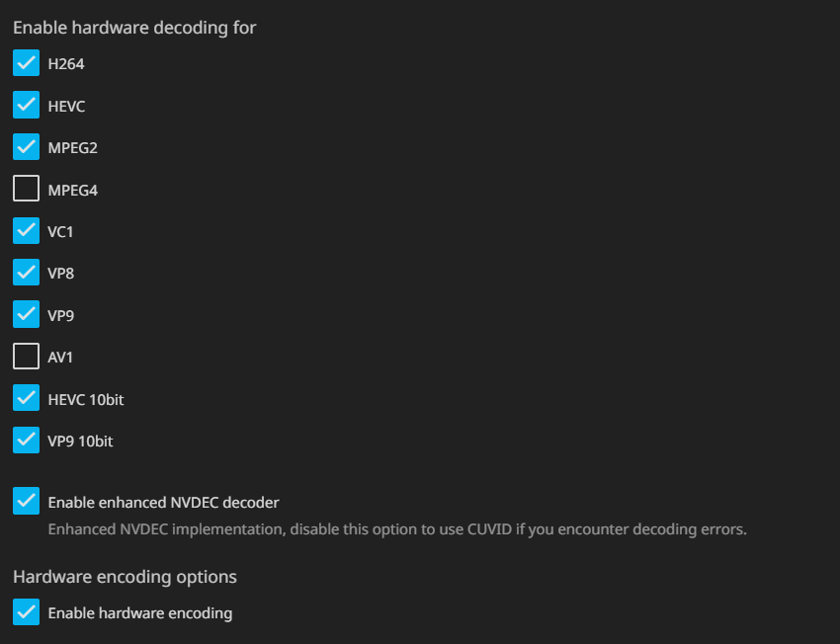The height and width of the screenshot is (644, 840).
Task: Untick the VP9 10bit checkbox
Action: (x=26, y=441)
